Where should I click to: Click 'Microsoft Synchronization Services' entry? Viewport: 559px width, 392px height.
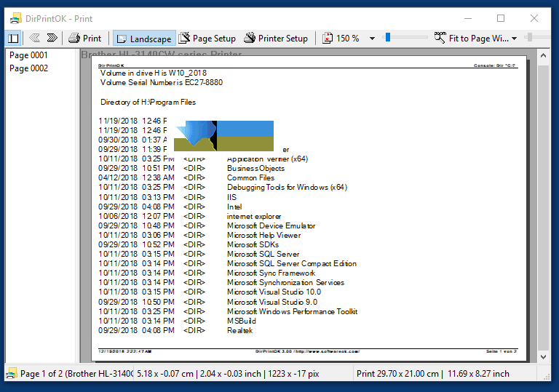(x=285, y=283)
